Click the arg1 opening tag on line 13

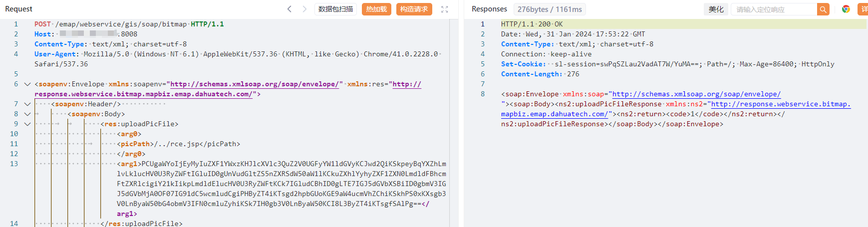pyautogui.click(x=129, y=164)
